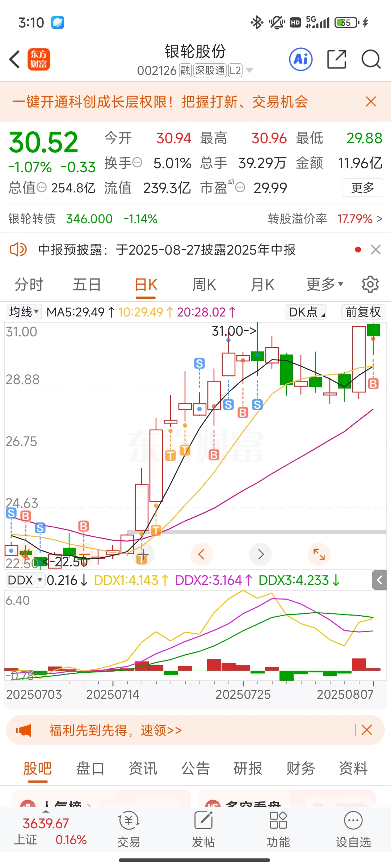Tap the 深股通 tag
The width and height of the screenshot is (391, 868).
point(210,70)
